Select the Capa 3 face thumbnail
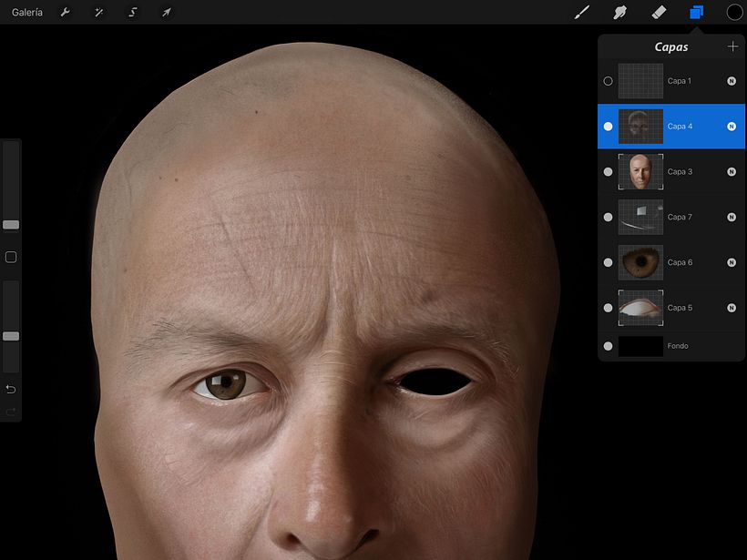This screenshot has width=747, height=560. (640, 171)
